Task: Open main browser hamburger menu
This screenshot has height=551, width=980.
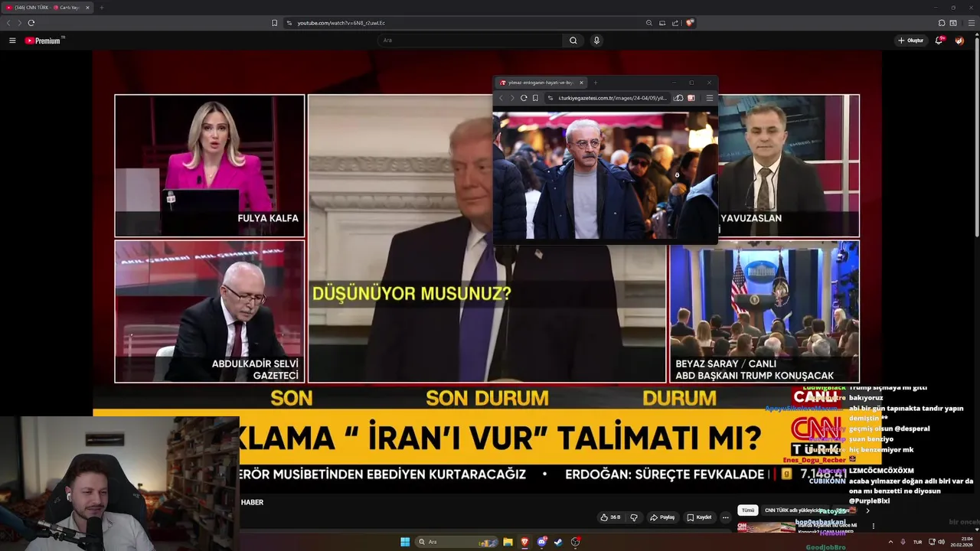Action: (x=972, y=23)
